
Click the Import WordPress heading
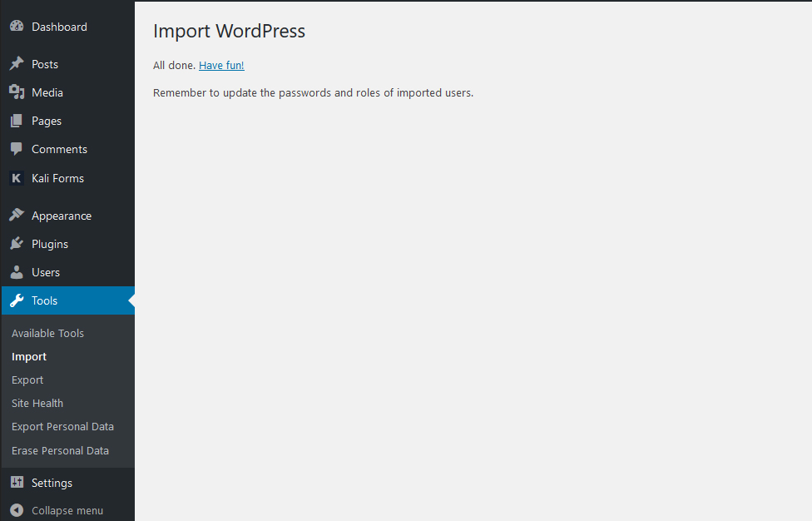[229, 31]
